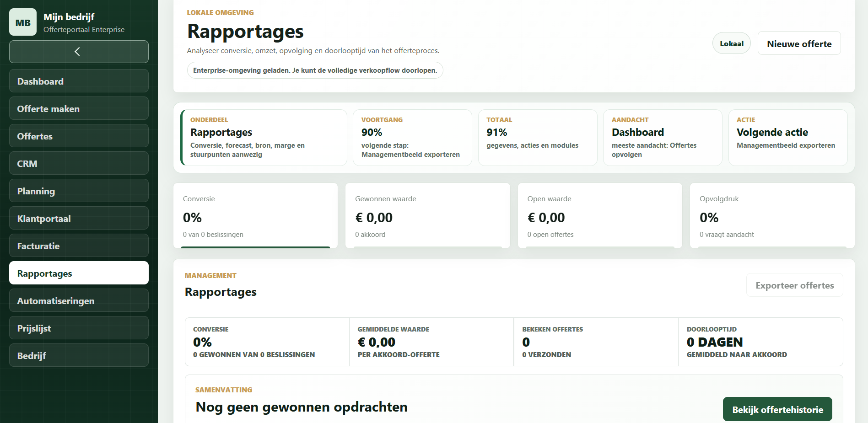The image size is (868, 423).
Task: Click the Volgende actie card
Action: click(788, 138)
